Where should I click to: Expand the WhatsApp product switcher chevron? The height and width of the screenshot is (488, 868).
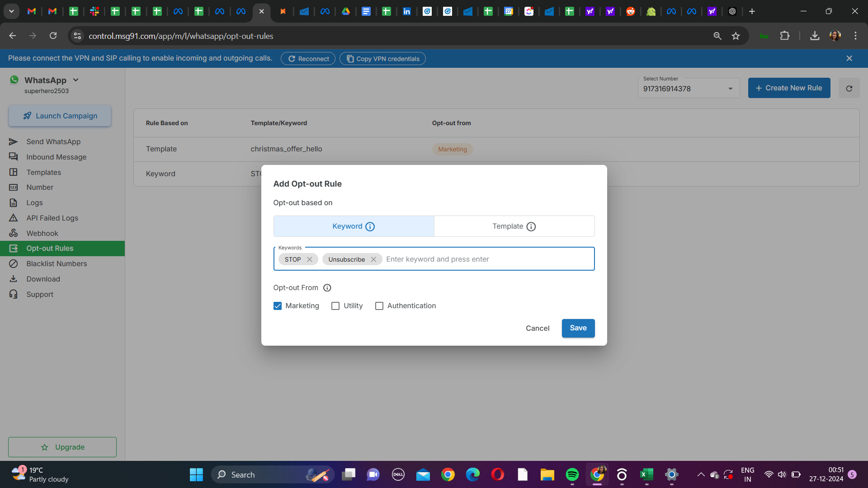click(76, 80)
